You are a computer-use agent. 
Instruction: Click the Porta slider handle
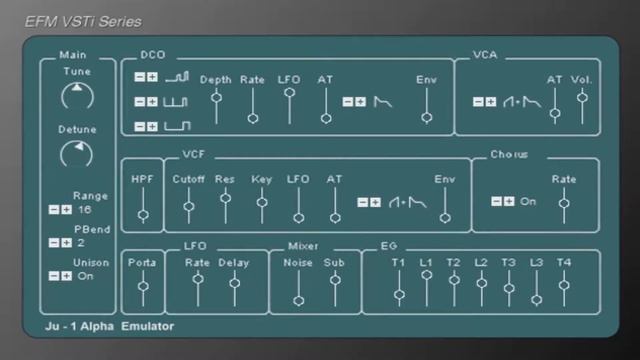click(x=143, y=286)
